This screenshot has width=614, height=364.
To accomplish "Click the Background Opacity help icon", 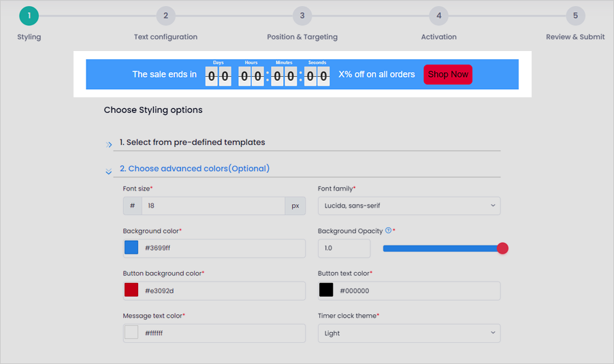I will (x=388, y=230).
